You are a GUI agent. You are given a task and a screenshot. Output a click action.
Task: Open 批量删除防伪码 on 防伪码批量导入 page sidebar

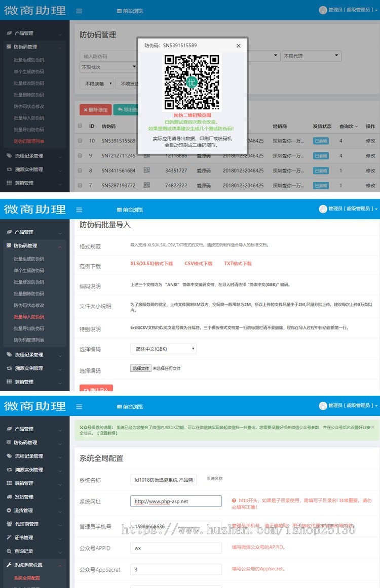tap(29, 293)
